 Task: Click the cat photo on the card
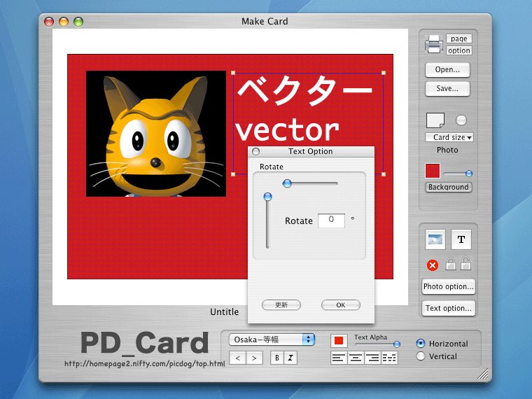(x=156, y=134)
